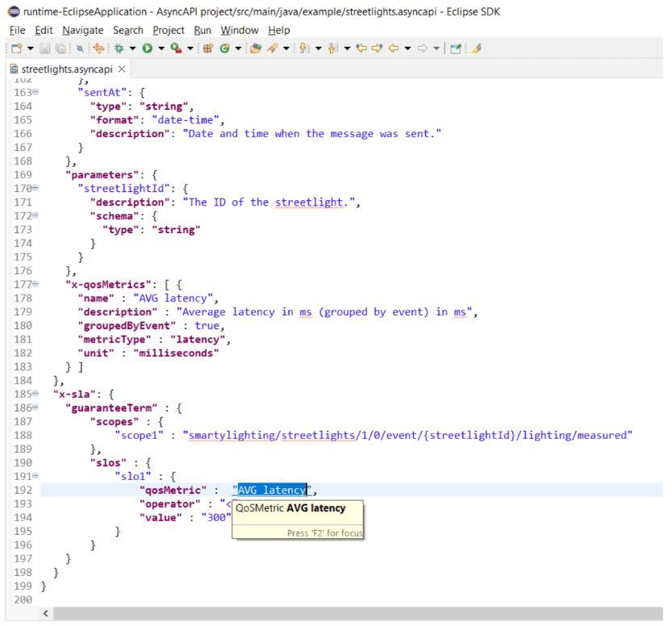Click the Save All icon
The height and width of the screenshot is (626, 672).
click(x=61, y=48)
